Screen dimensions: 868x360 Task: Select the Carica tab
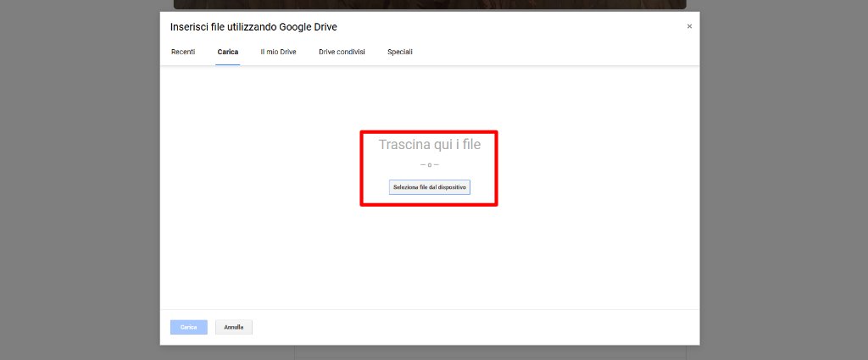(x=227, y=52)
